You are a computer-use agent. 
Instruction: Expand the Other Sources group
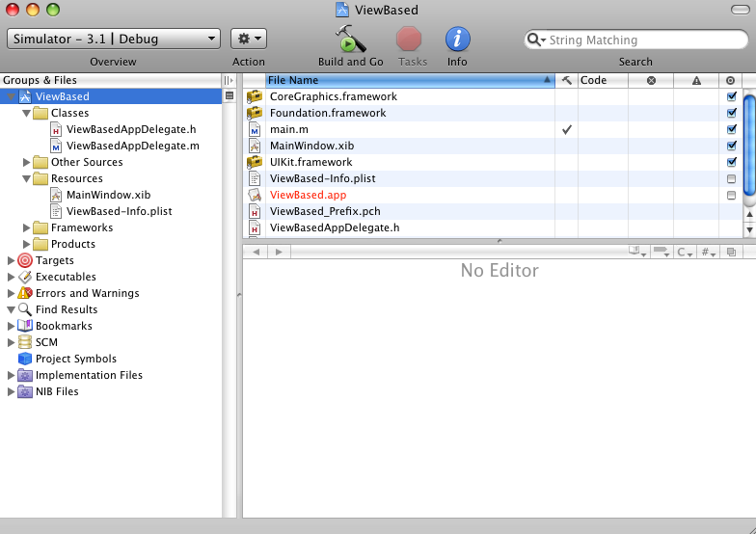[x=27, y=162]
